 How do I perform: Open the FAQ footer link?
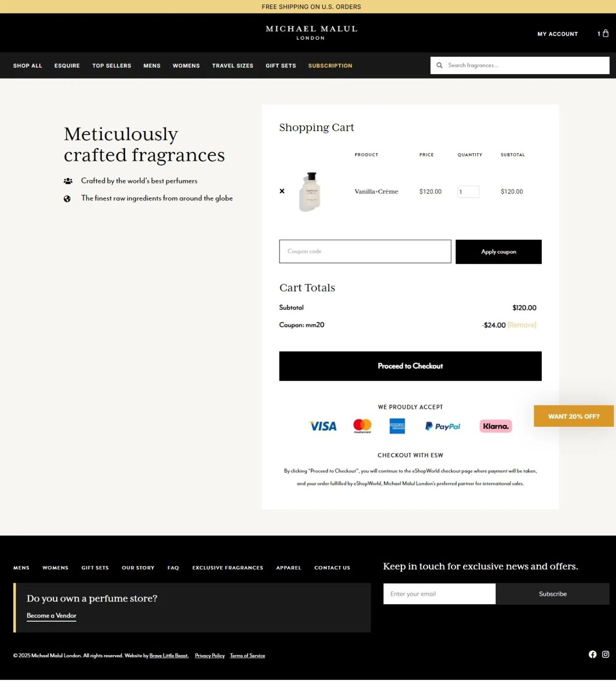coord(173,568)
